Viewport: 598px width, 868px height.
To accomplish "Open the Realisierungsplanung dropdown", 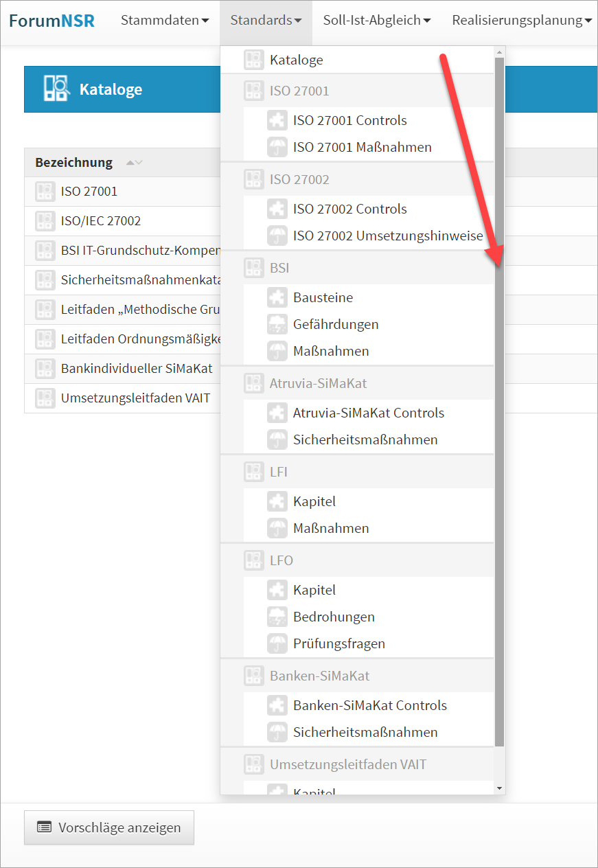I will [522, 21].
